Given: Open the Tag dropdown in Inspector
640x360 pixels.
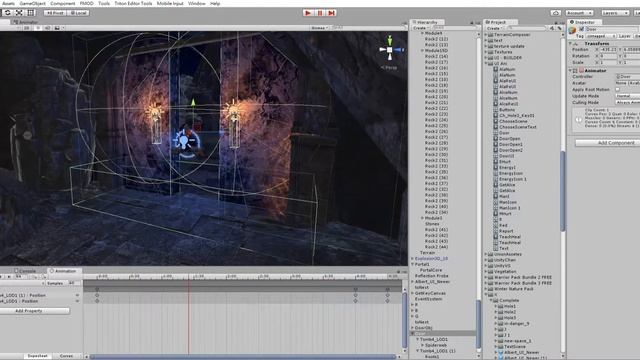Looking at the screenshot, I should (601, 36).
